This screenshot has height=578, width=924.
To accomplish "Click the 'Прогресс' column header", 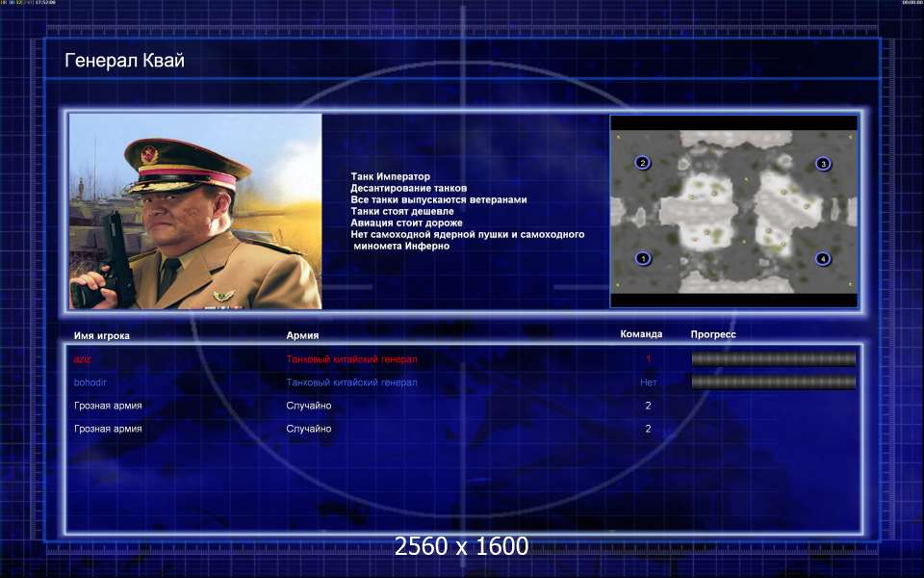I will point(713,334).
